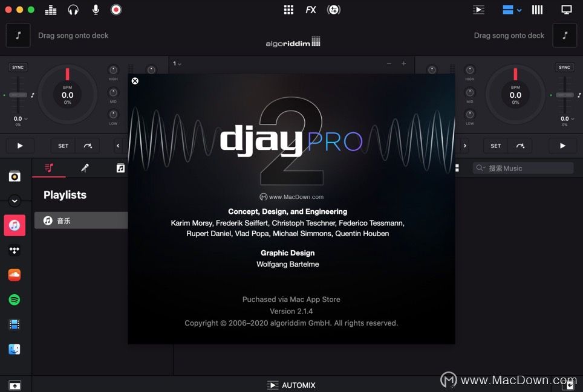Click SET cue on the right deck
Screen dimensions: 583x392
pos(496,146)
